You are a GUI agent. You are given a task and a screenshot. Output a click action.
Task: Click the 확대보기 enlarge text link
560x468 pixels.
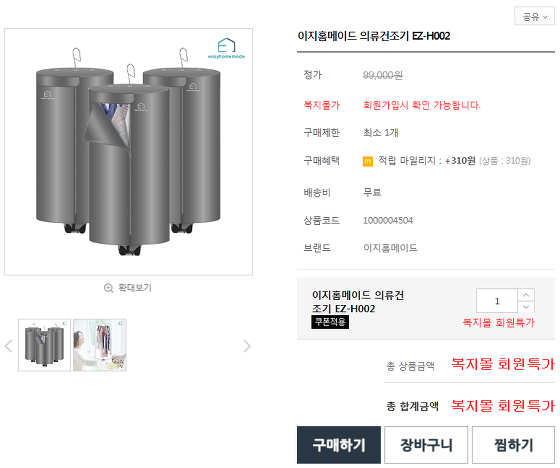[x=135, y=288]
